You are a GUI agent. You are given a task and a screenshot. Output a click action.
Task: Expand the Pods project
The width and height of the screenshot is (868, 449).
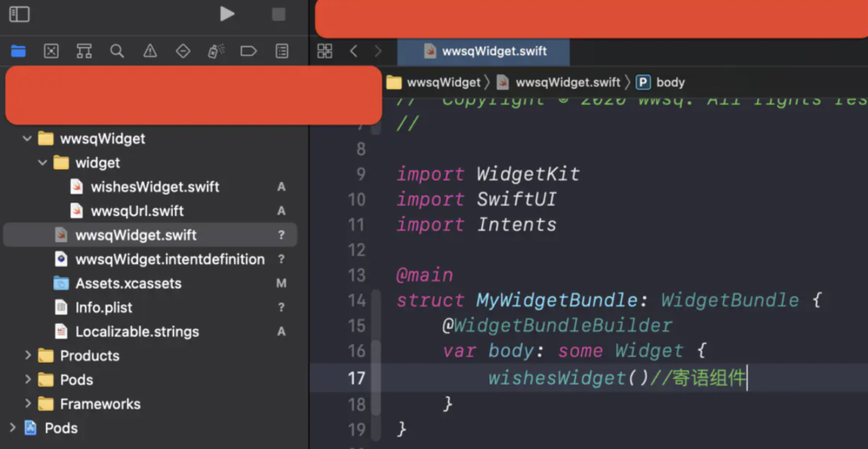pos(12,428)
